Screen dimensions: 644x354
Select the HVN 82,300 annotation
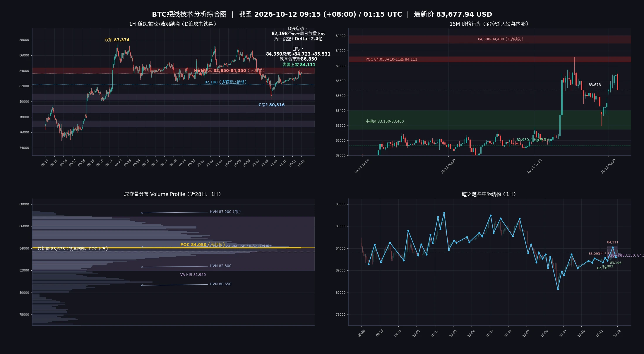click(x=220, y=266)
